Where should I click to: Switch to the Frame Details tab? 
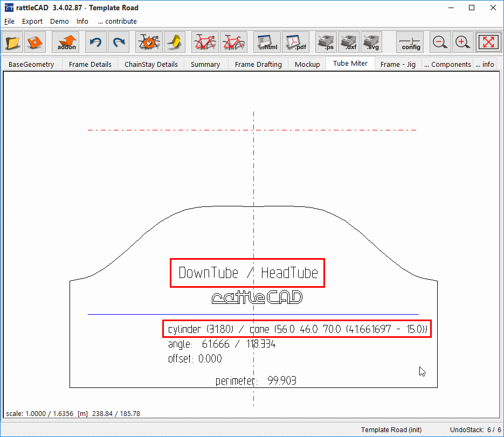[90, 64]
